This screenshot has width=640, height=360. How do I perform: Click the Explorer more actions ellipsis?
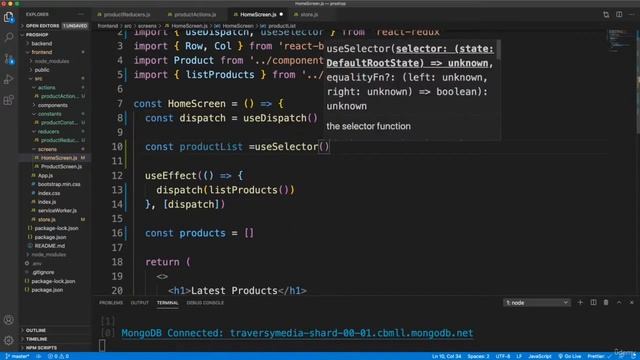click(x=80, y=14)
